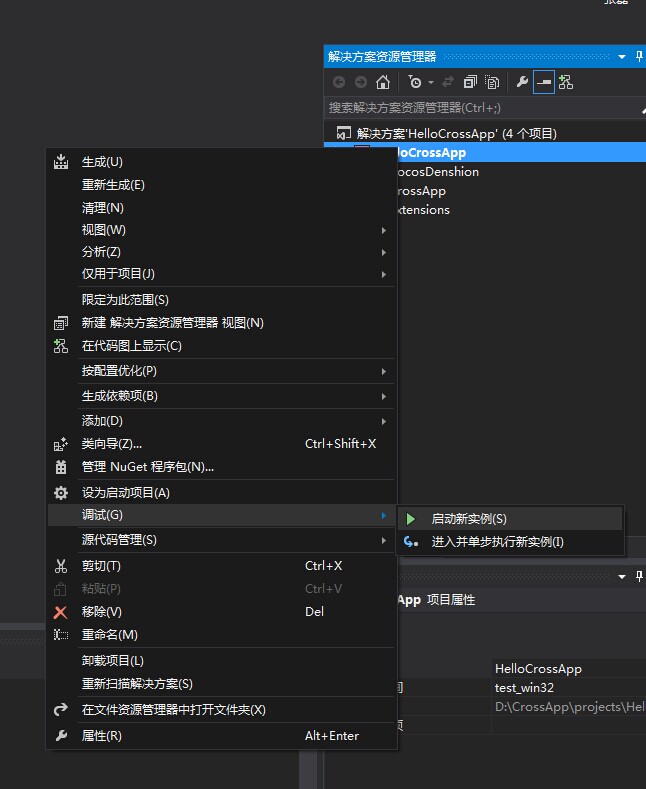Click the Home icon in Solution Explorer toolbar
The height and width of the screenshot is (789, 646).
coord(382,83)
